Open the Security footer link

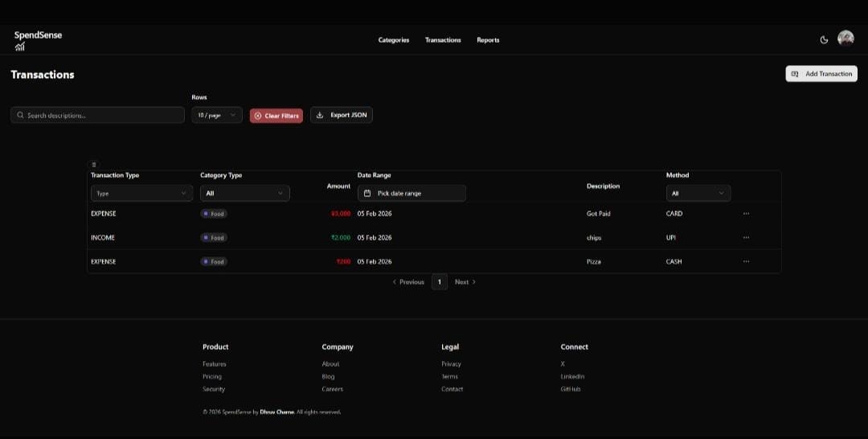pos(214,389)
